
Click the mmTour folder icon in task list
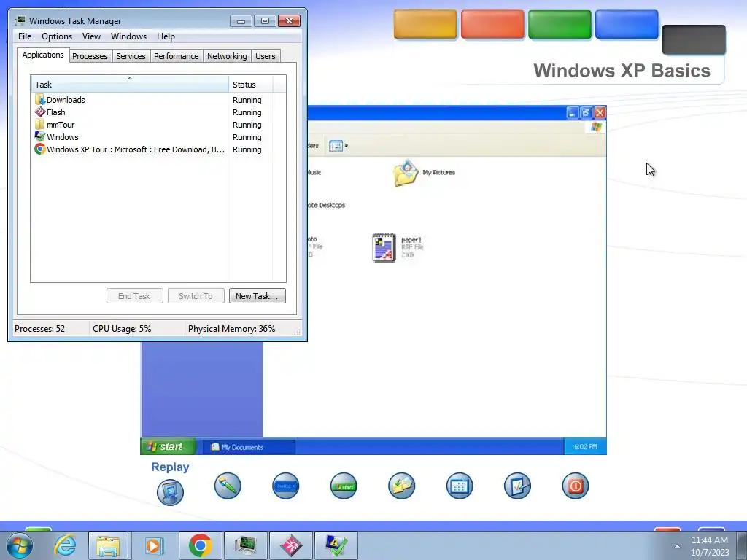(x=40, y=125)
